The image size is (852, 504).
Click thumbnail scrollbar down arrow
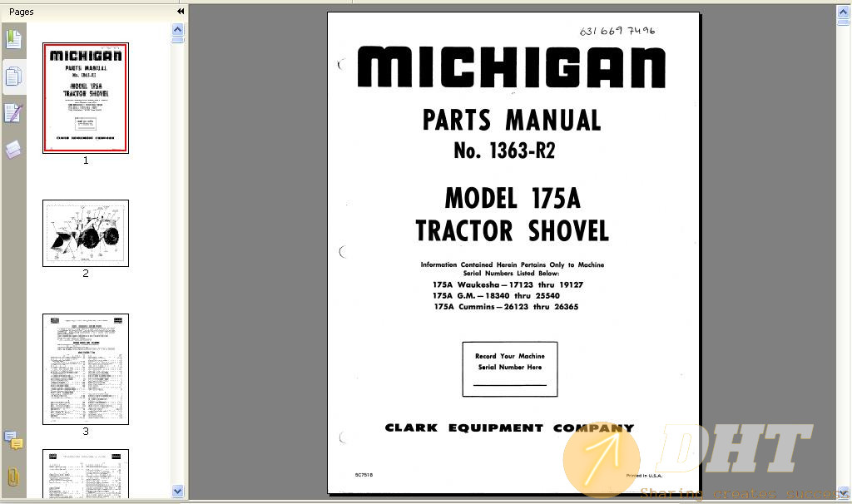178,491
